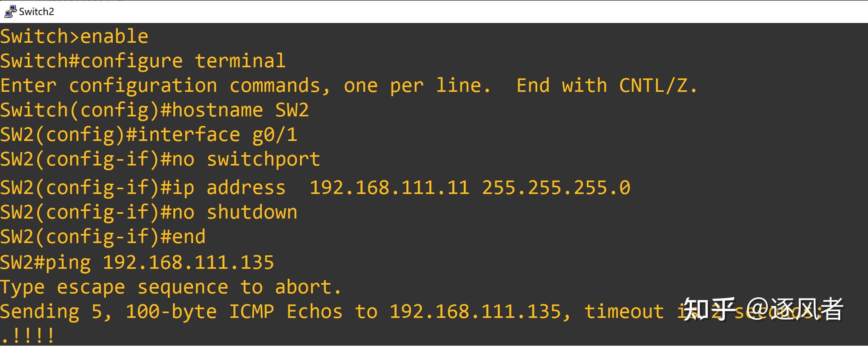The width and height of the screenshot is (868, 346).
Task: Click the "Switch>enable" command line
Action: (x=74, y=36)
